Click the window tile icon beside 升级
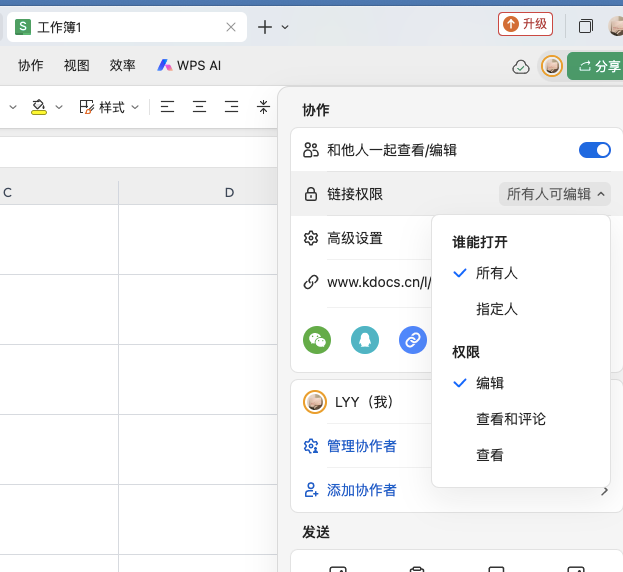The height and width of the screenshot is (572, 623). tap(586, 26)
